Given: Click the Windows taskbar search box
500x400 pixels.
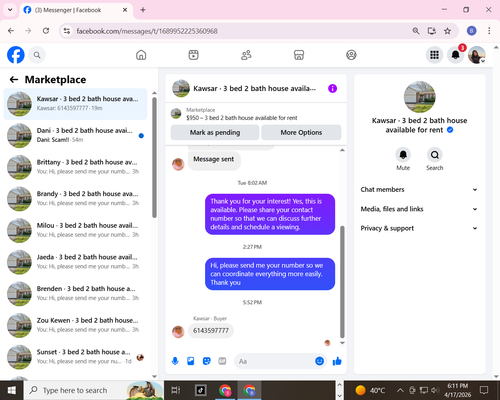Looking at the screenshot, I should [x=93, y=390].
